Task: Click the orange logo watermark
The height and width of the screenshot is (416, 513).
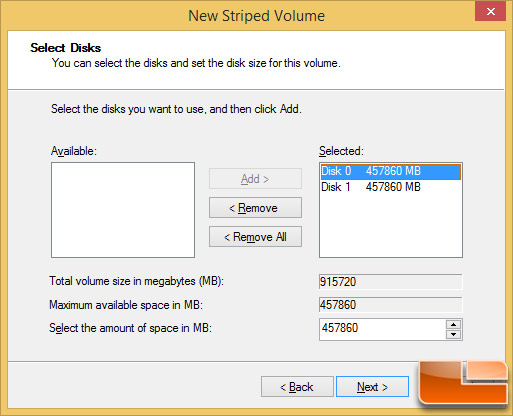Action: (464, 383)
